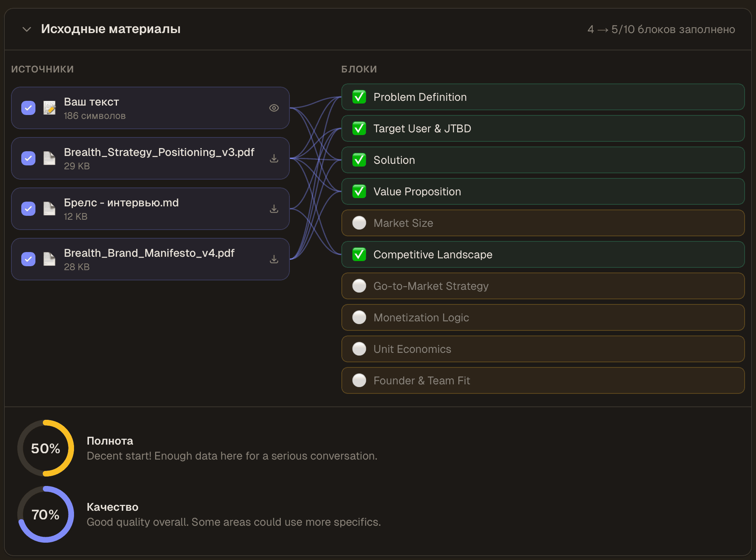Collapse the Исходные материалы section chevron

(x=27, y=29)
